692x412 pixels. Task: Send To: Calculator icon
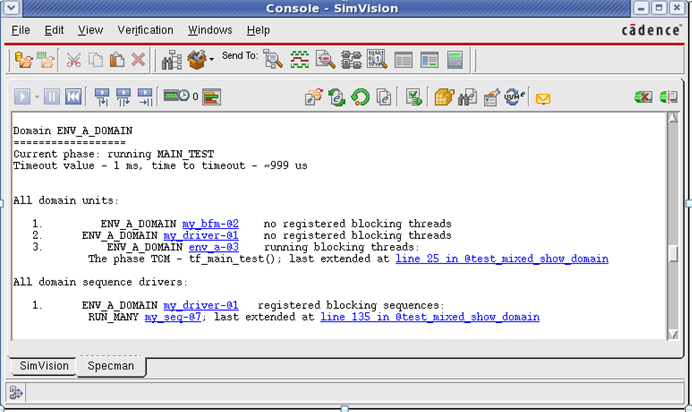(455, 60)
